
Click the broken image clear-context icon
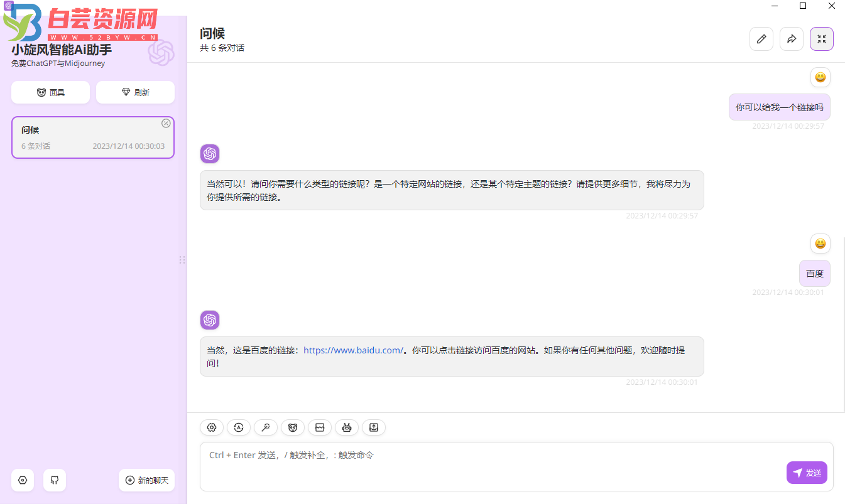(320, 427)
